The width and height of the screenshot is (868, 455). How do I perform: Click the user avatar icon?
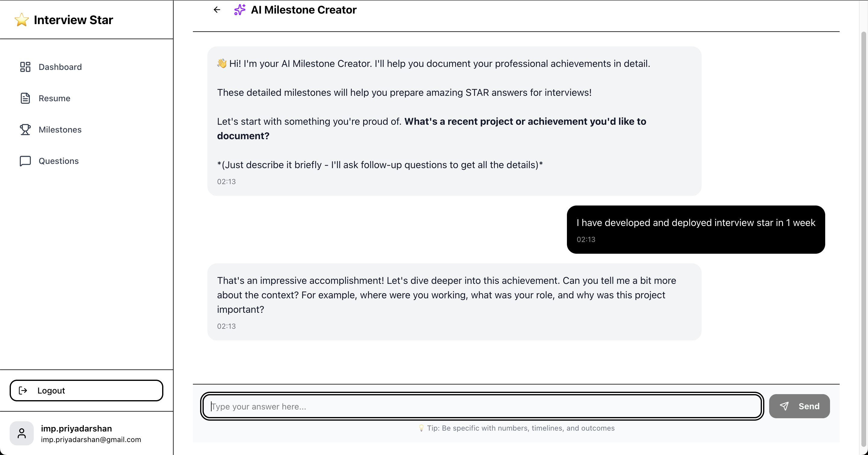click(x=22, y=433)
